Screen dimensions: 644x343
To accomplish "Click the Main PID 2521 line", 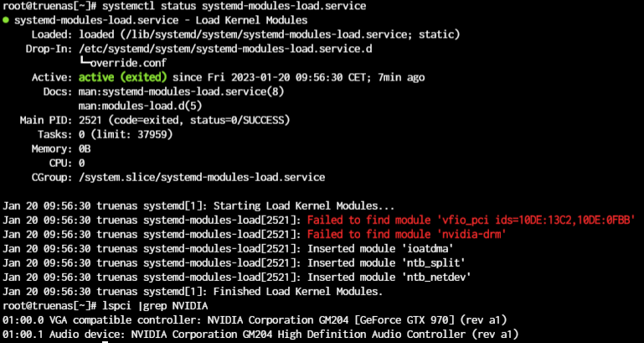I will pyautogui.click(x=155, y=121).
